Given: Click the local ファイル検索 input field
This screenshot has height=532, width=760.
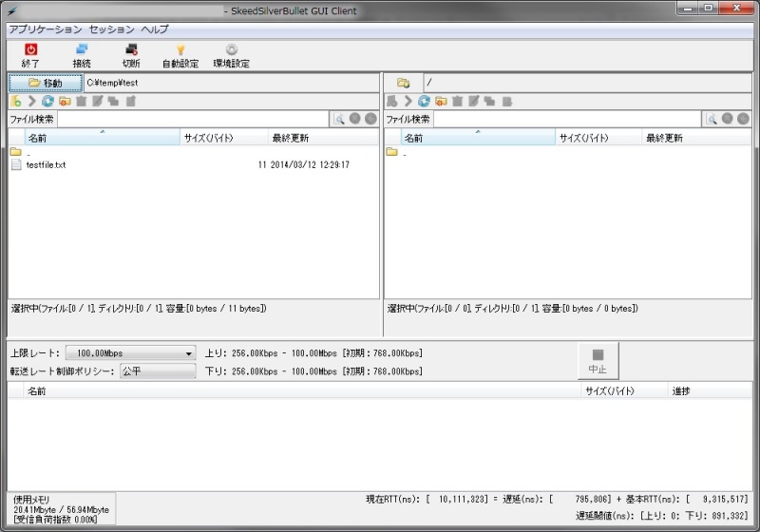Looking at the screenshot, I should (193, 119).
